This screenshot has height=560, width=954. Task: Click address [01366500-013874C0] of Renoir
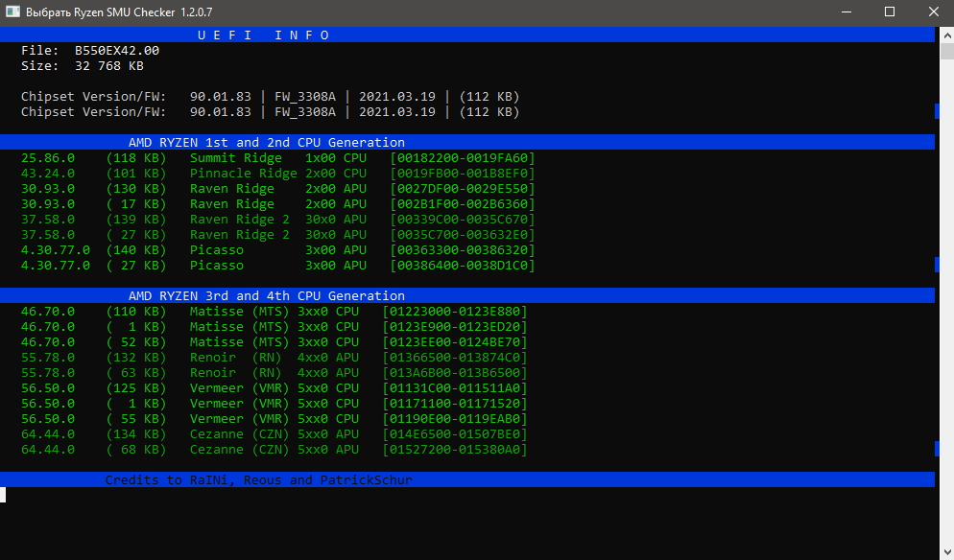tap(455, 358)
